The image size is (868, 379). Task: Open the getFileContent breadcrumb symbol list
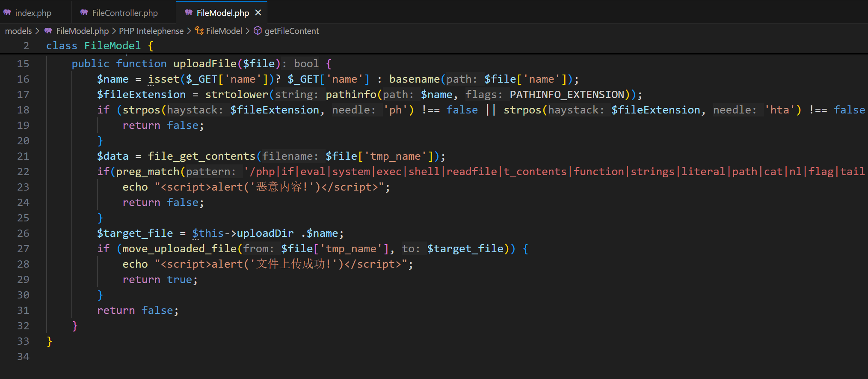click(291, 31)
